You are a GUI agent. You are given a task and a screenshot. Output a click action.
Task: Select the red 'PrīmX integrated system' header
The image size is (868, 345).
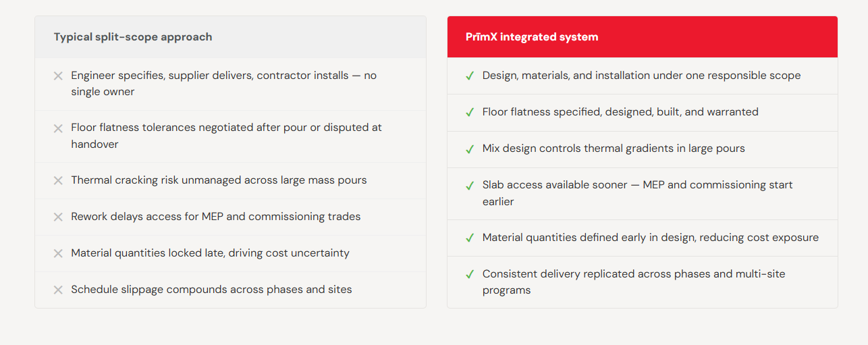pos(643,37)
